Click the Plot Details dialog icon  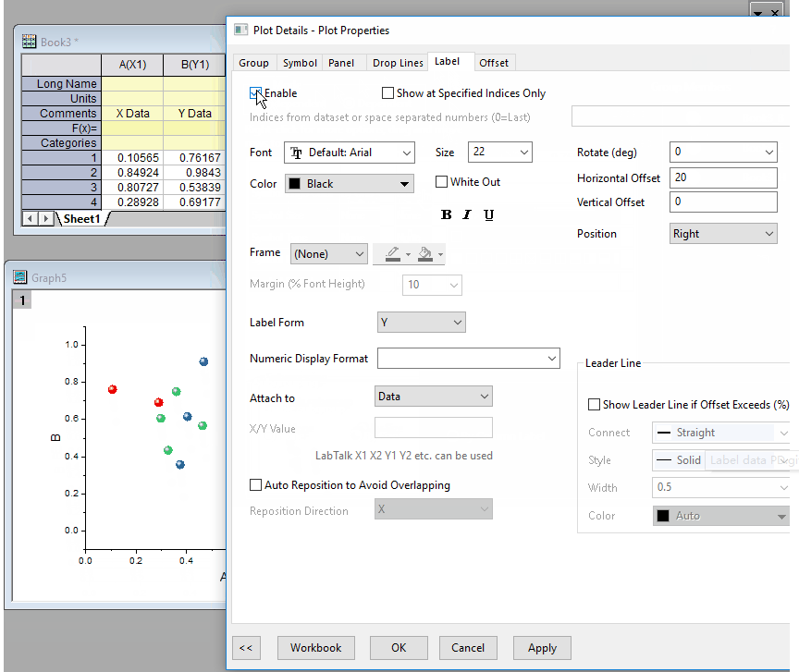point(241,30)
